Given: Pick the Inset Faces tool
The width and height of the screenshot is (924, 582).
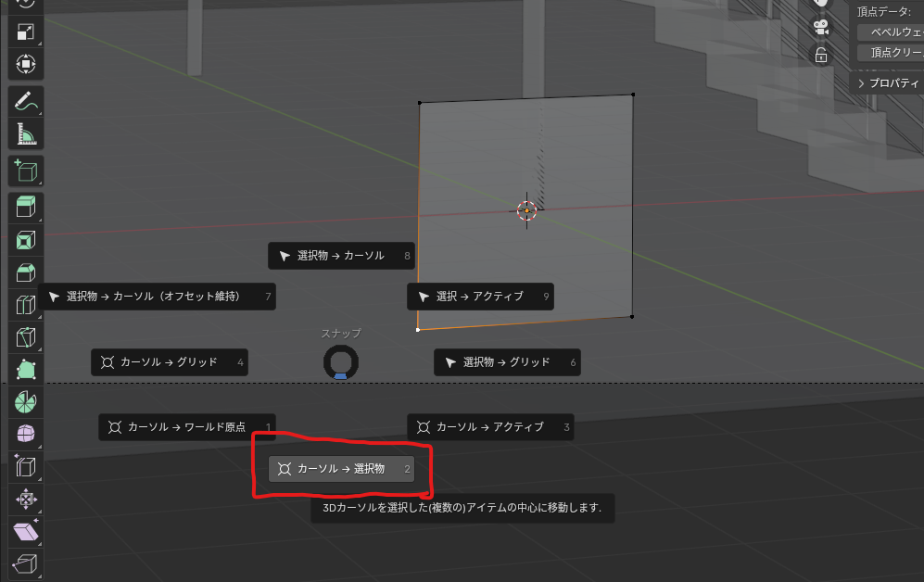Looking at the screenshot, I should coord(26,241).
